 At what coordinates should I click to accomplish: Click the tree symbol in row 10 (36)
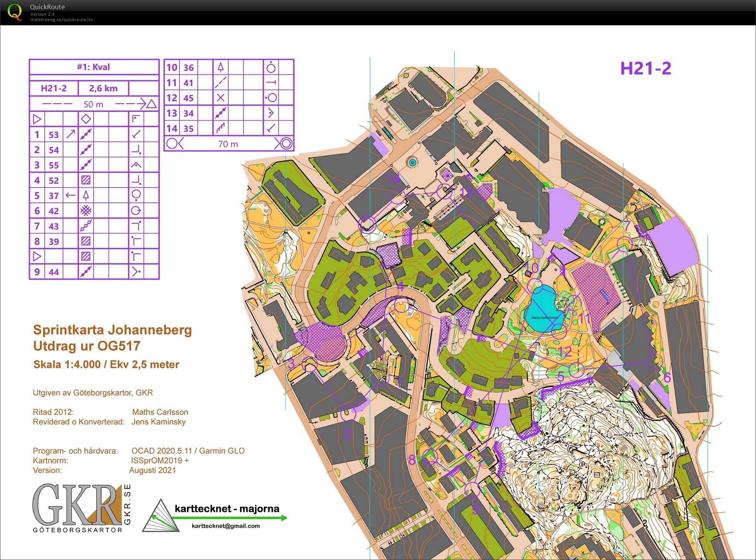pyautogui.click(x=221, y=67)
